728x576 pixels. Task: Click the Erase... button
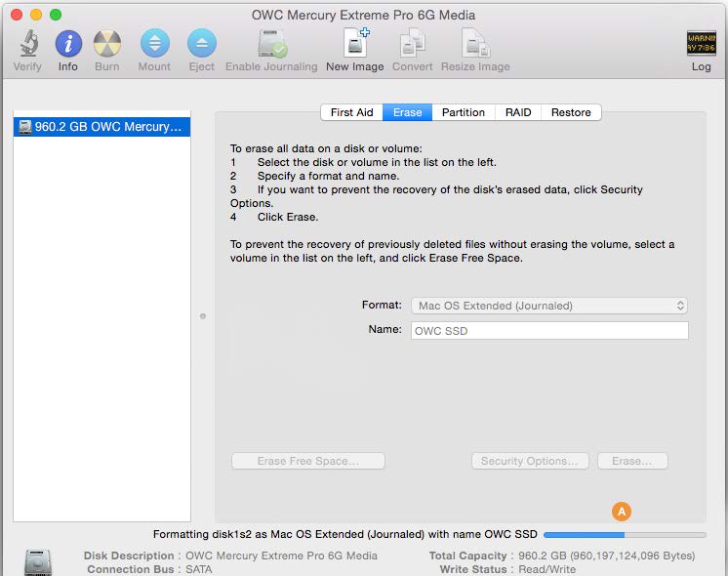(x=632, y=461)
